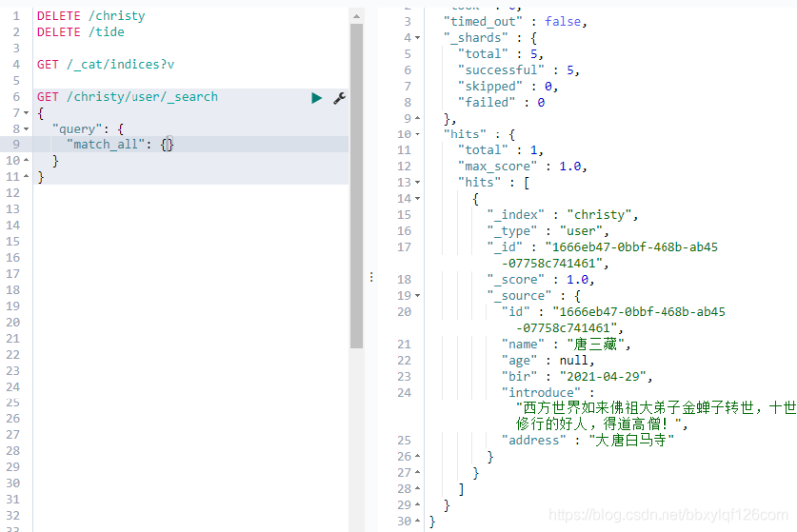Viewport: 797px width, 532px height.
Task: Click the "failed" : 0 response line
Action: 501,103
